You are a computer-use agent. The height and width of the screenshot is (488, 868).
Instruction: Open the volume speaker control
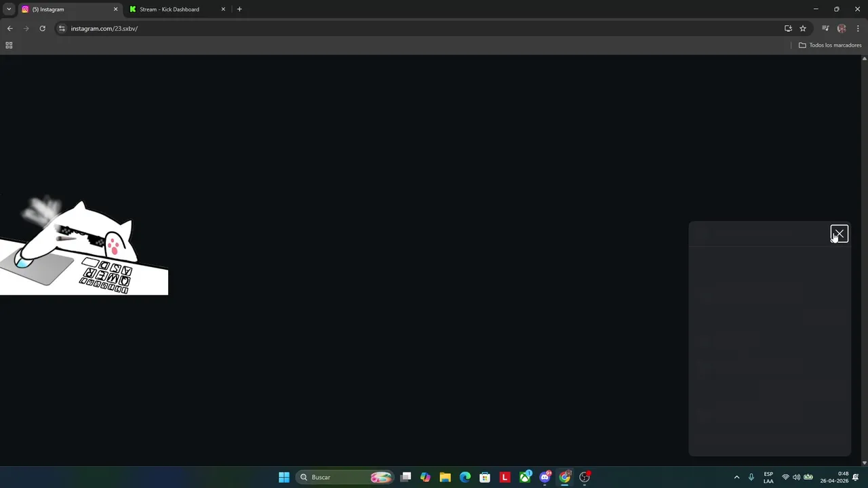(797, 477)
